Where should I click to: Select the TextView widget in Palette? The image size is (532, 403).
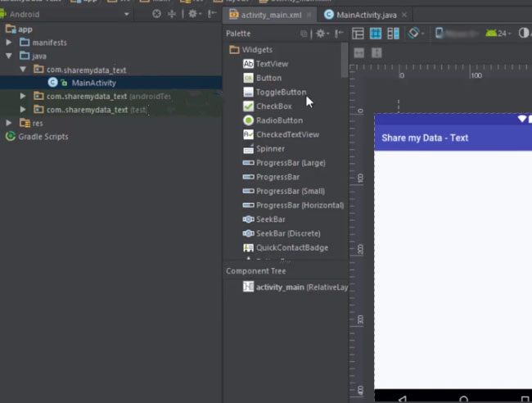[272, 64]
